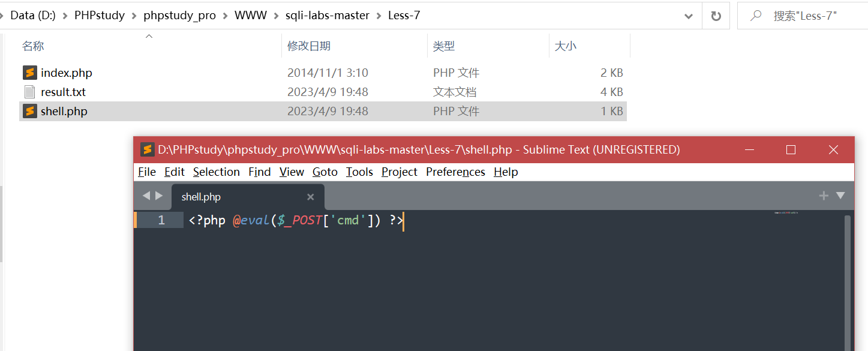Click the search magnifier icon
The width and height of the screenshot is (868, 351).
pyautogui.click(x=755, y=15)
